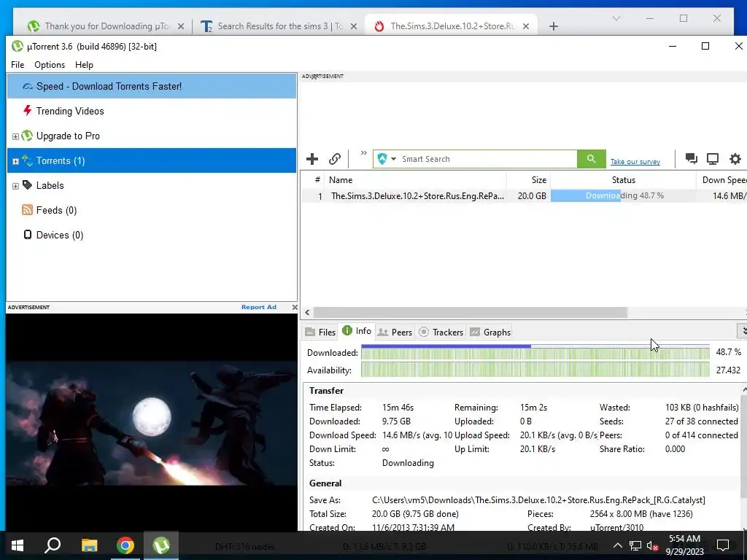The width and height of the screenshot is (747, 560).
Task: Click the 27 of 38 connected seeds value
Action: coord(701,421)
